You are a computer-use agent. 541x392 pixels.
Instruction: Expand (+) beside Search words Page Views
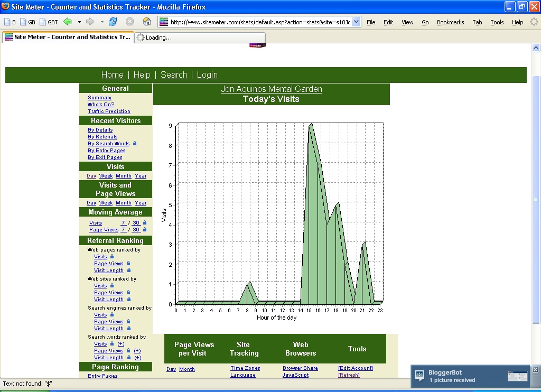point(137,351)
